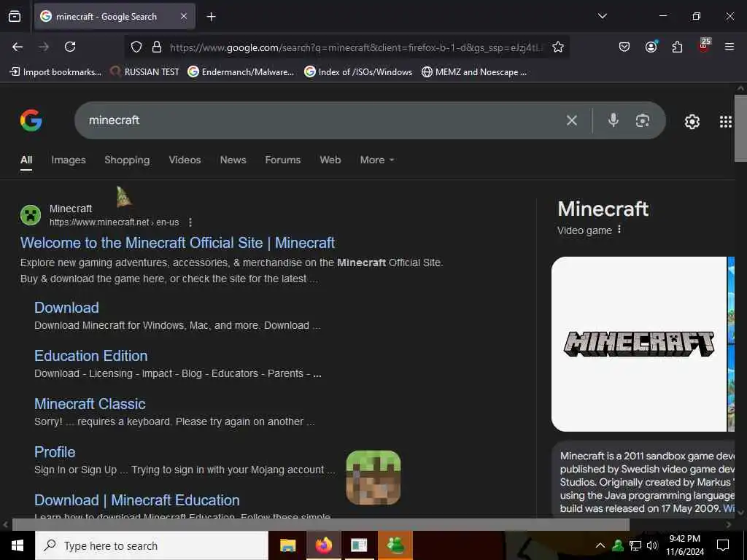This screenshot has width=747, height=560.
Task: Open Google quick settings gear
Action: click(692, 122)
